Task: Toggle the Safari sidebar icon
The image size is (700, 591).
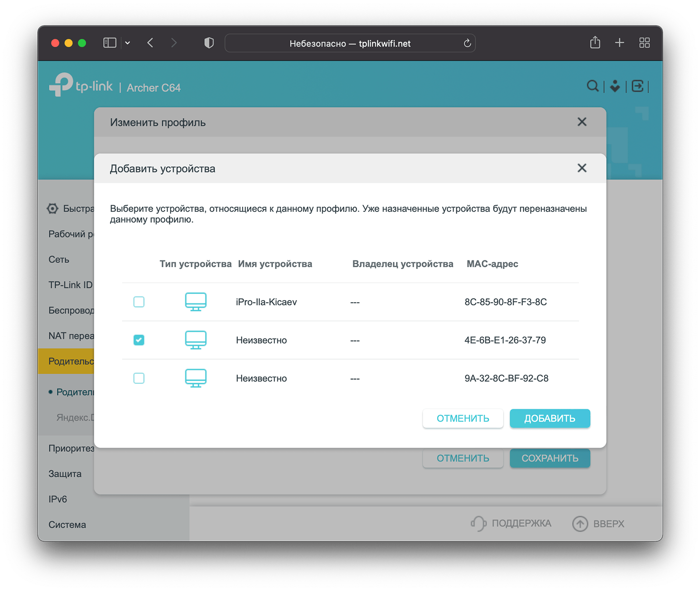Action: tap(109, 43)
